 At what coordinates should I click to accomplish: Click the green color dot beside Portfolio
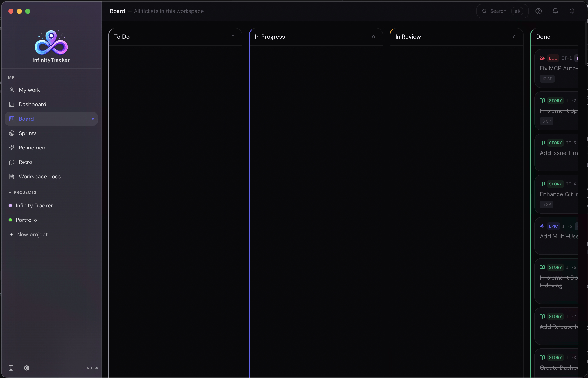click(10, 220)
